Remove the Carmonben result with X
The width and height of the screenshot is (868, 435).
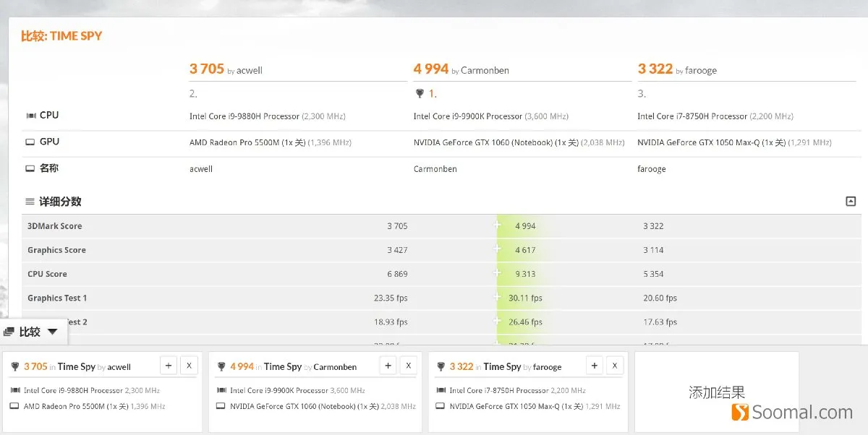(x=409, y=366)
